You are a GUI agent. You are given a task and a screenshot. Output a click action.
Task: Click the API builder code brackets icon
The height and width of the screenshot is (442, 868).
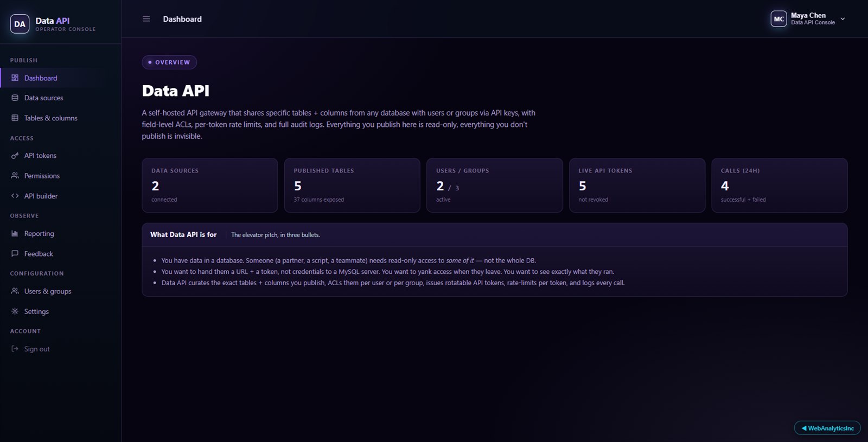[15, 196]
